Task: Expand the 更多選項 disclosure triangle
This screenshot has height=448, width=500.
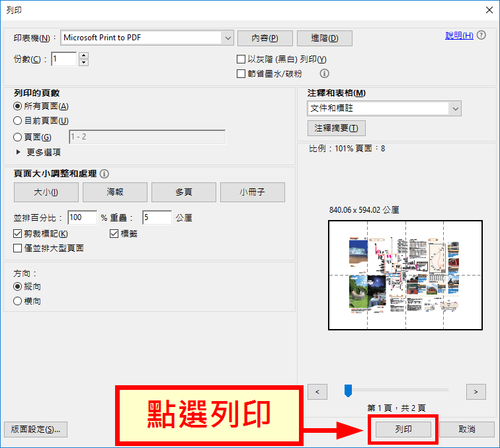Action: (18, 152)
